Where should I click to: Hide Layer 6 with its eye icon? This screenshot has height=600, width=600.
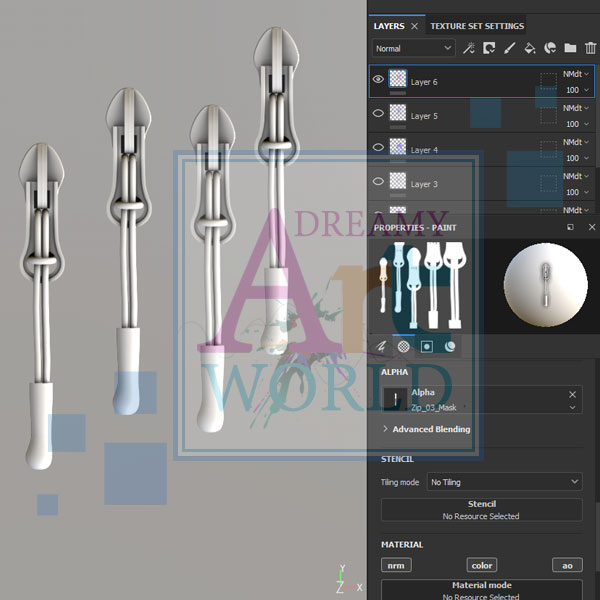coord(379,80)
